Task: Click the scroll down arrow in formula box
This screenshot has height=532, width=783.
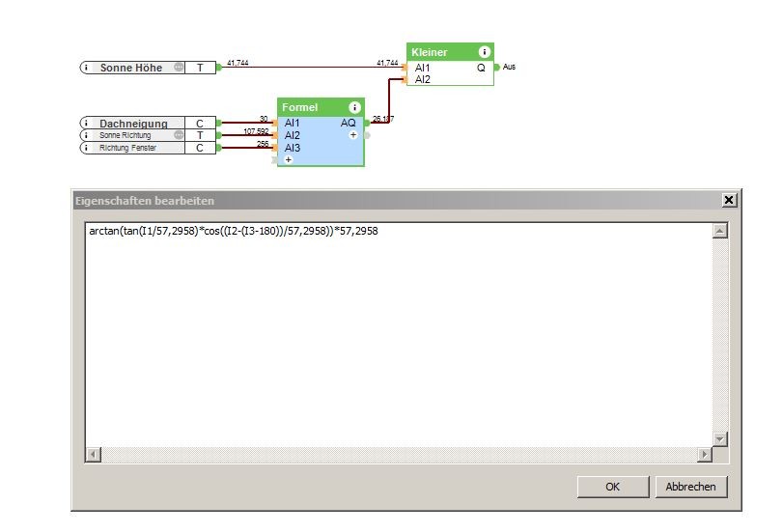Action: click(719, 439)
